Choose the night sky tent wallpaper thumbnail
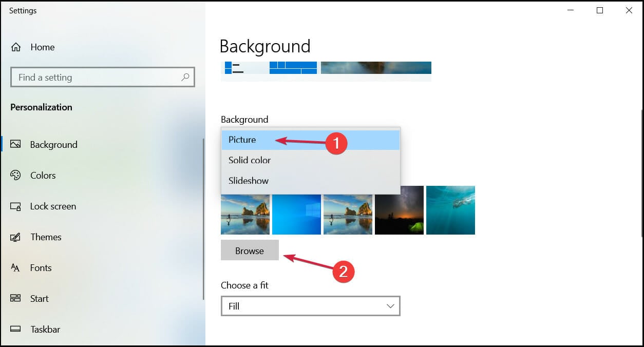The image size is (644, 347). pos(399,210)
